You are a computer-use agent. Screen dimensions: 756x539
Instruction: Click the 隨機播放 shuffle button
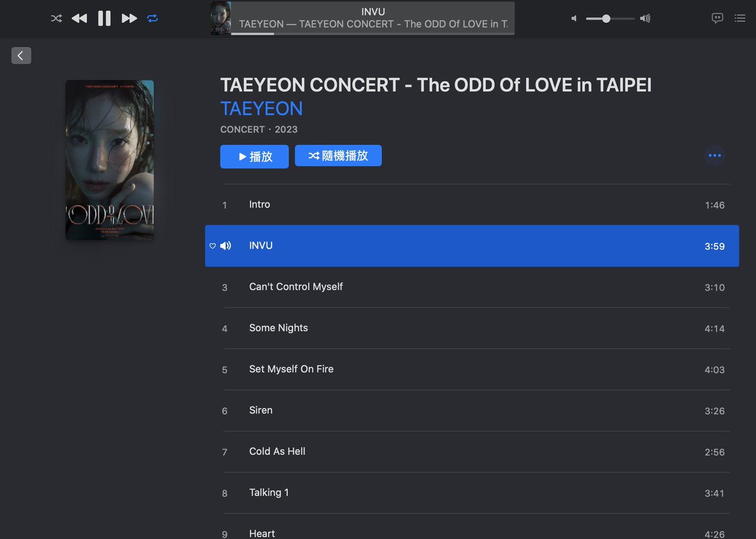tap(338, 156)
